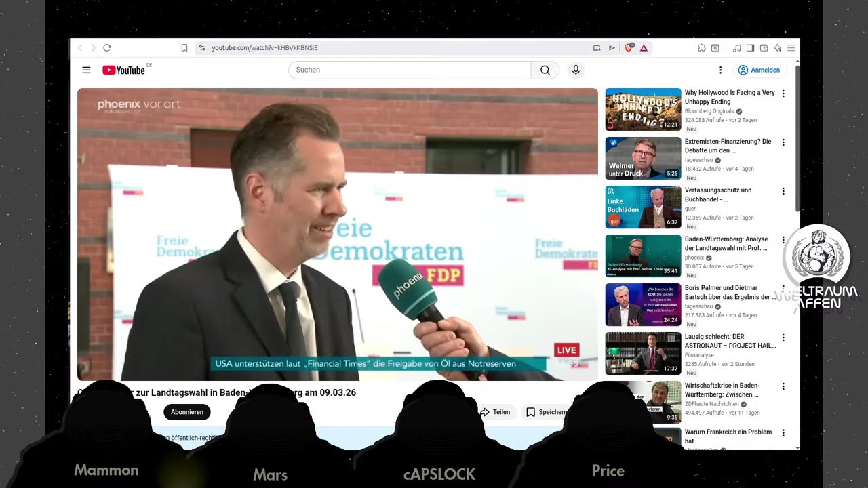This screenshot has height=488, width=868.
Task: Open video title Why Hollywood Is Facing
Action: click(730, 97)
